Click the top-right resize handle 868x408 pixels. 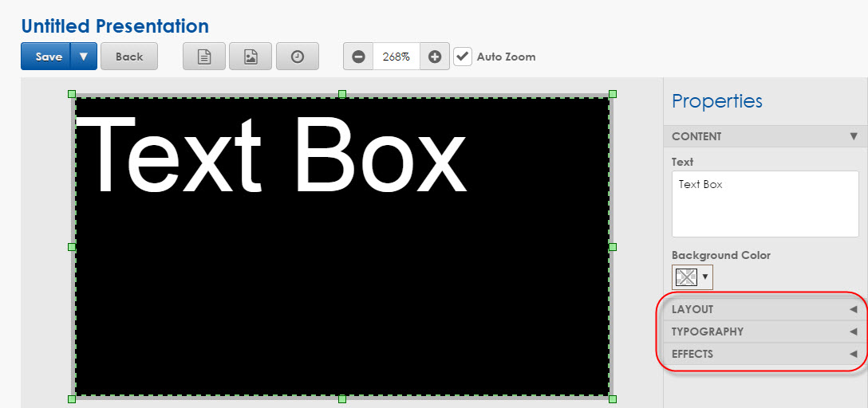(612, 94)
